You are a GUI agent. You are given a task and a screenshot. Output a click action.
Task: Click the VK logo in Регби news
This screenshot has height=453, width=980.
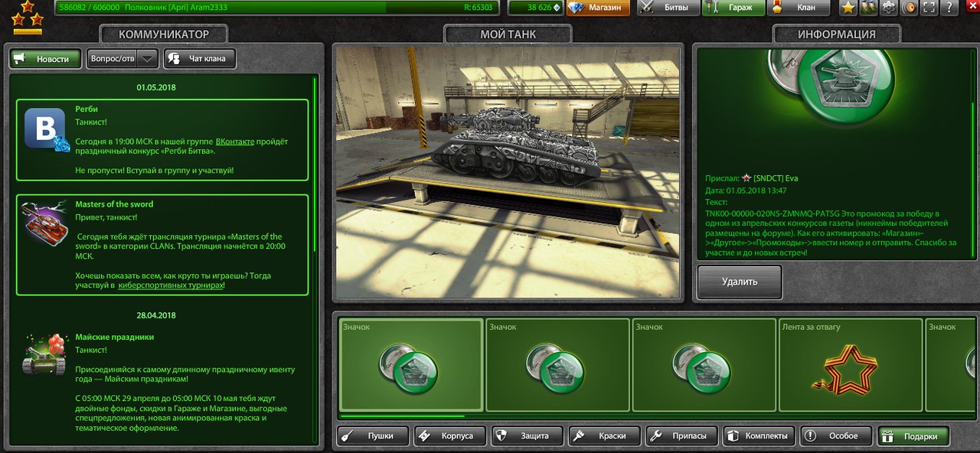click(46, 129)
